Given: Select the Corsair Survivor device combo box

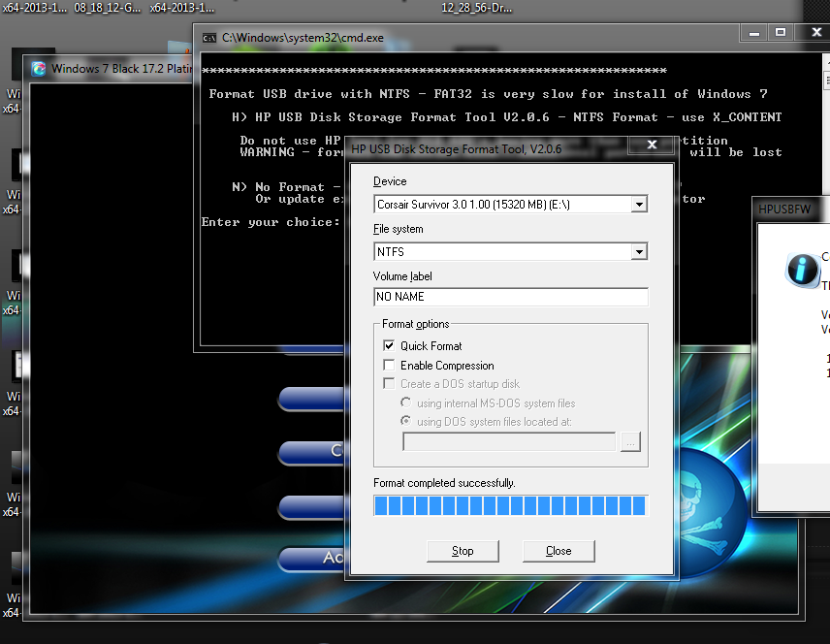Looking at the screenshot, I should [x=510, y=205].
